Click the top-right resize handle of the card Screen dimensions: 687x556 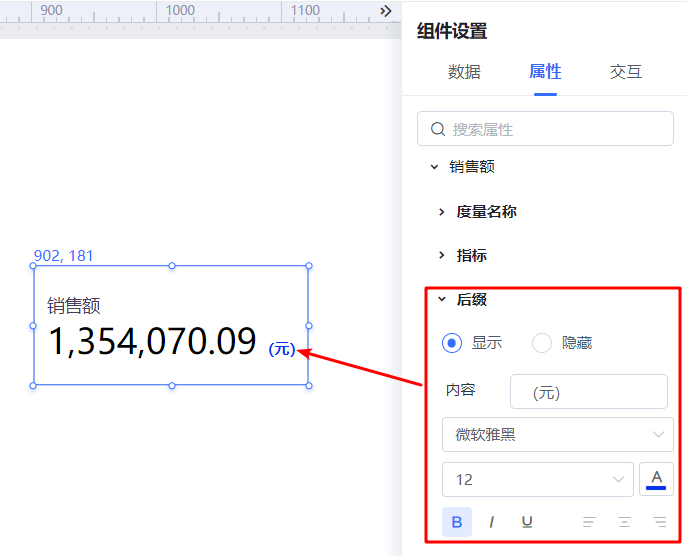pyautogui.click(x=309, y=266)
